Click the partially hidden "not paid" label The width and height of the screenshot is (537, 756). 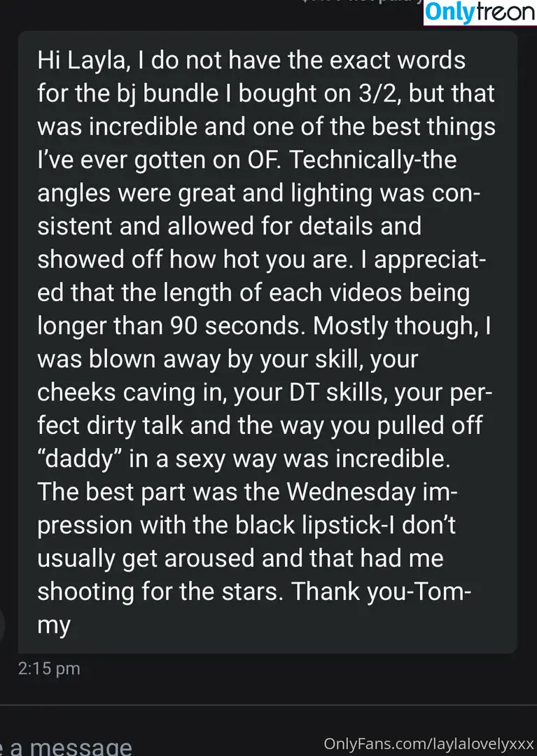click(x=361, y=2)
